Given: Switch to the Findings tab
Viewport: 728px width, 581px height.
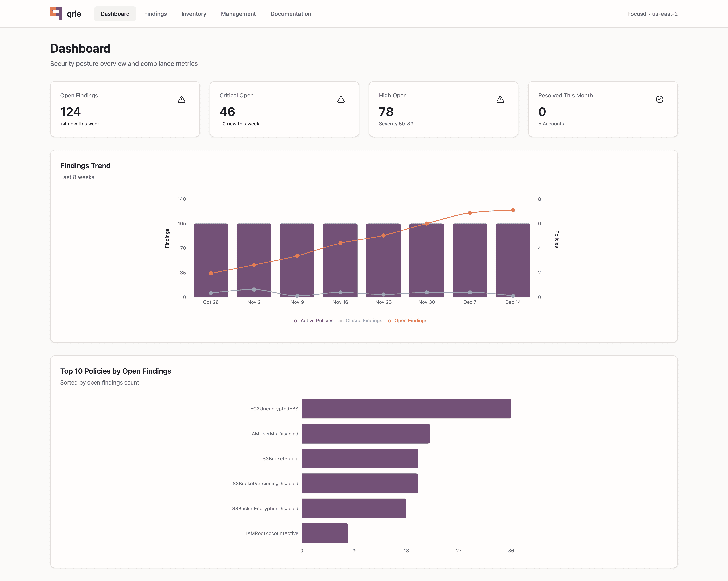Looking at the screenshot, I should (x=155, y=14).
